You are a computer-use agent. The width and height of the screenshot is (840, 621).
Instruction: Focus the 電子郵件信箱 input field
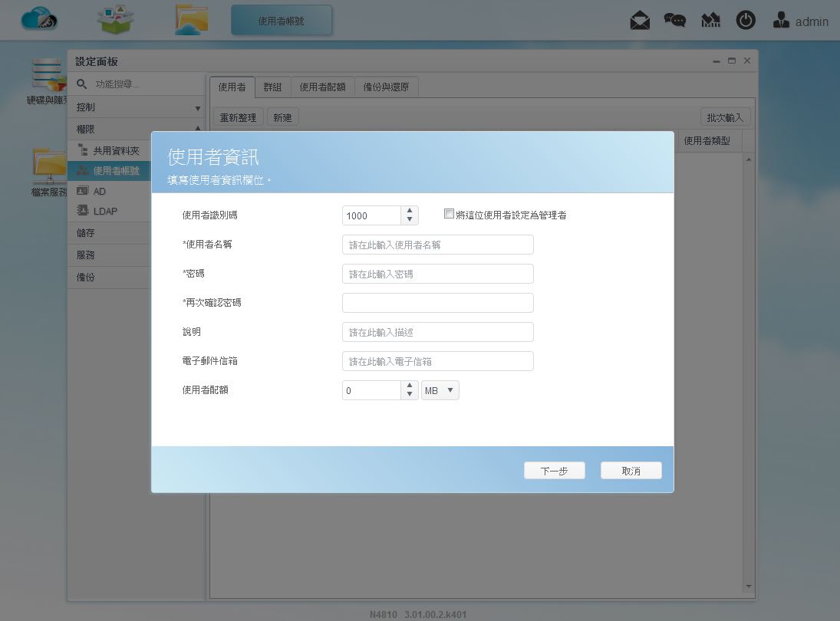tap(438, 361)
